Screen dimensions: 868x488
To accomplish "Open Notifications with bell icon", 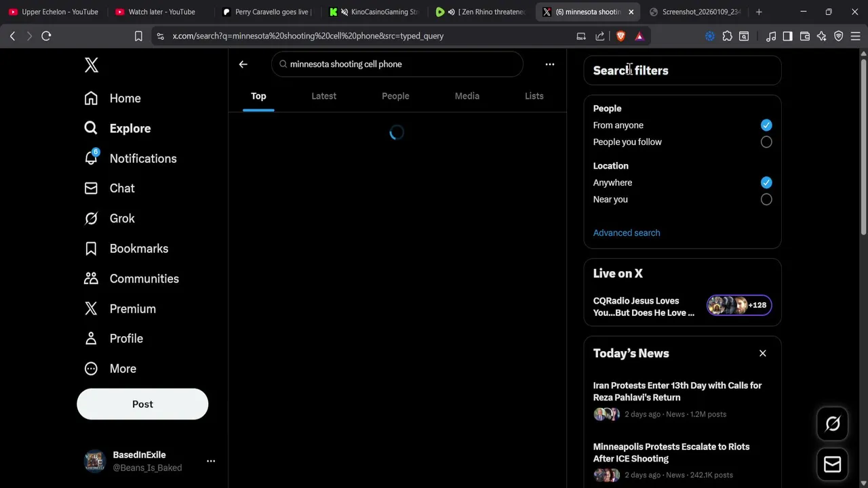I will 130,159.
